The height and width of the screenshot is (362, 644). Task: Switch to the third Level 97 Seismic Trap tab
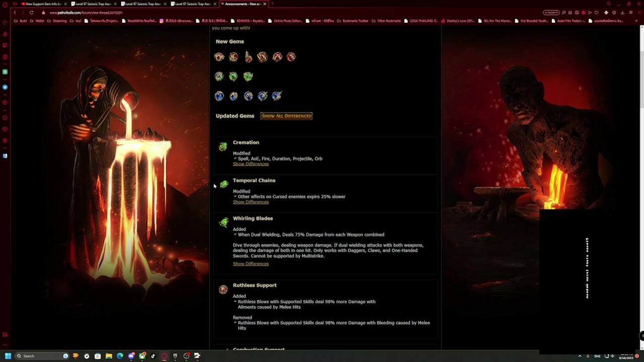(x=193, y=4)
